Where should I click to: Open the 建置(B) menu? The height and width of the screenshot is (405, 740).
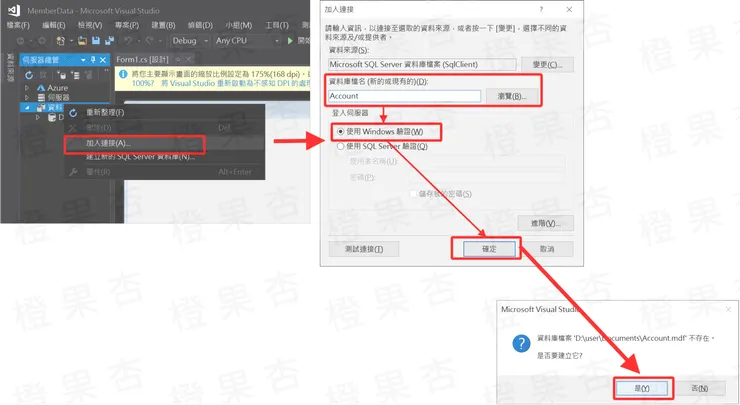click(x=163, y=25)
